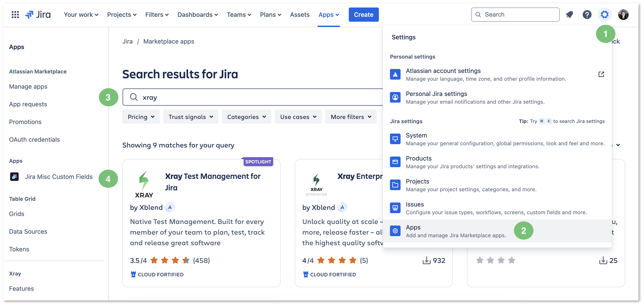Select Apps in Jira settings menu
Viewport: 644px width, 306px height.
click(x=497, y=231)
